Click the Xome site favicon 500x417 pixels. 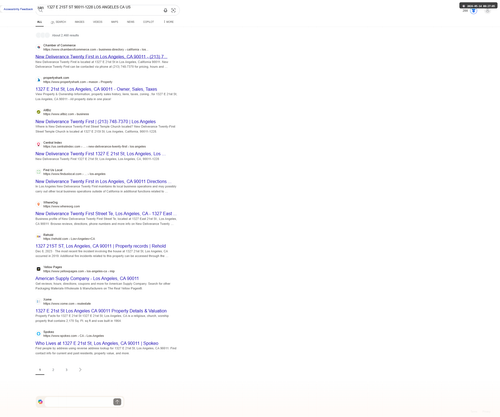pos(38,301)
